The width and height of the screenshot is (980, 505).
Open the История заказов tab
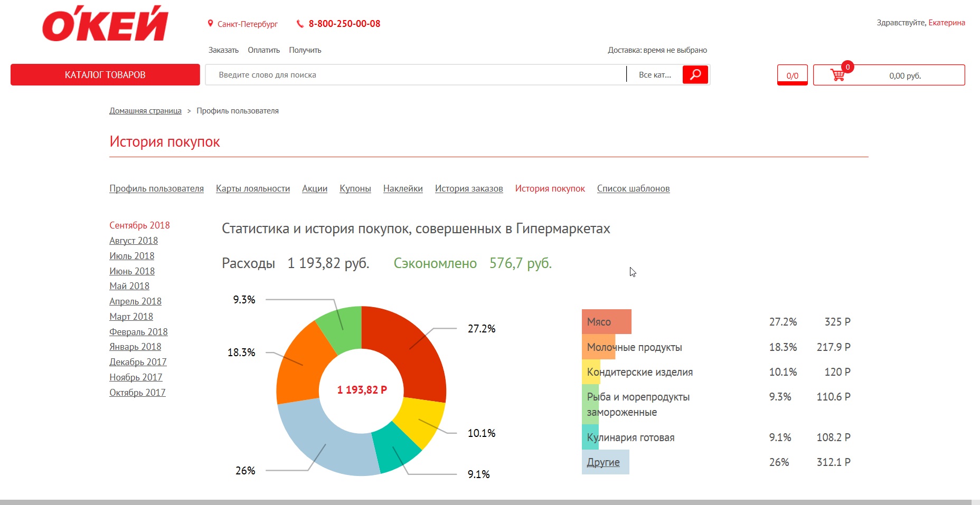468,188
